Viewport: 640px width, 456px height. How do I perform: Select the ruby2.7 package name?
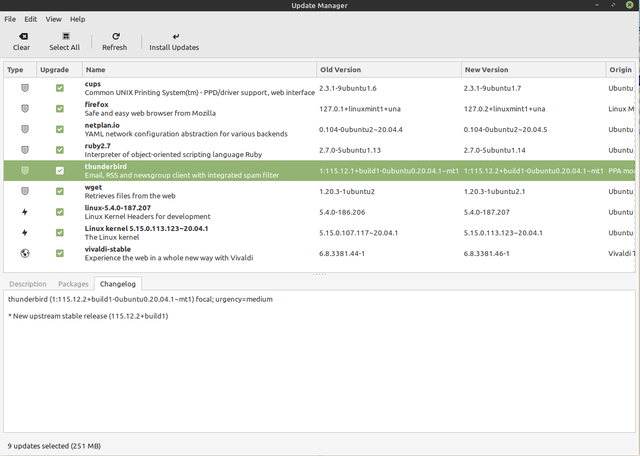tap(98, 146)
